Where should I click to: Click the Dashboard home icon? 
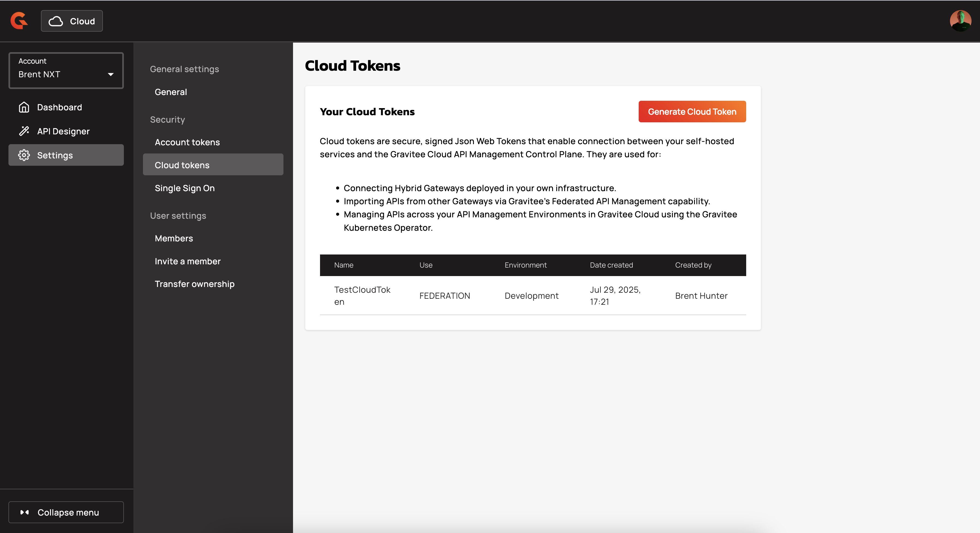pyautogui.click(x=24, y=107)
